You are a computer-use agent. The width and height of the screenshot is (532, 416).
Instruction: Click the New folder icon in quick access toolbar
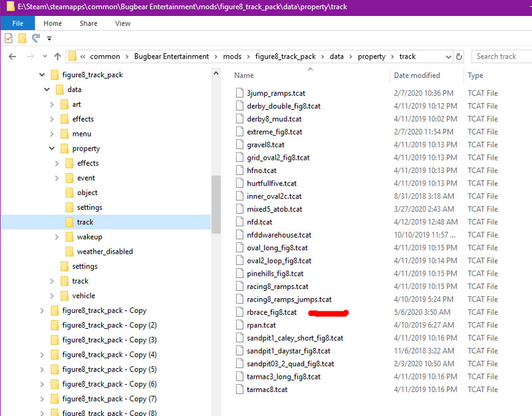tap(23, 39)
